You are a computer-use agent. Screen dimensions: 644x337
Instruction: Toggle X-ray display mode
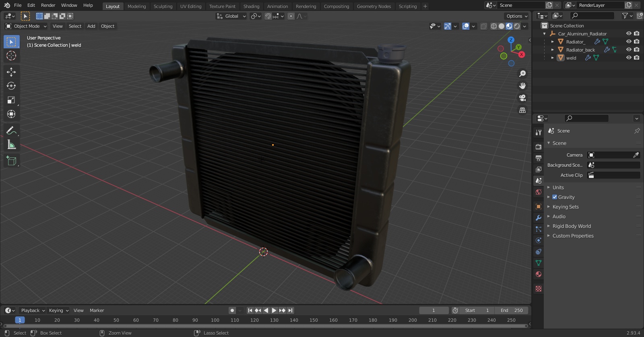pos(484,26)
